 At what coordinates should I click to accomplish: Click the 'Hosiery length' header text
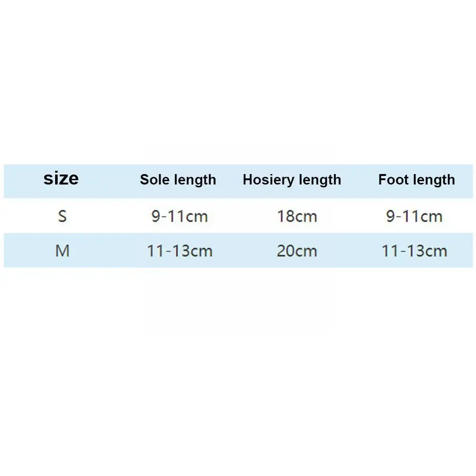coord(292,180)
